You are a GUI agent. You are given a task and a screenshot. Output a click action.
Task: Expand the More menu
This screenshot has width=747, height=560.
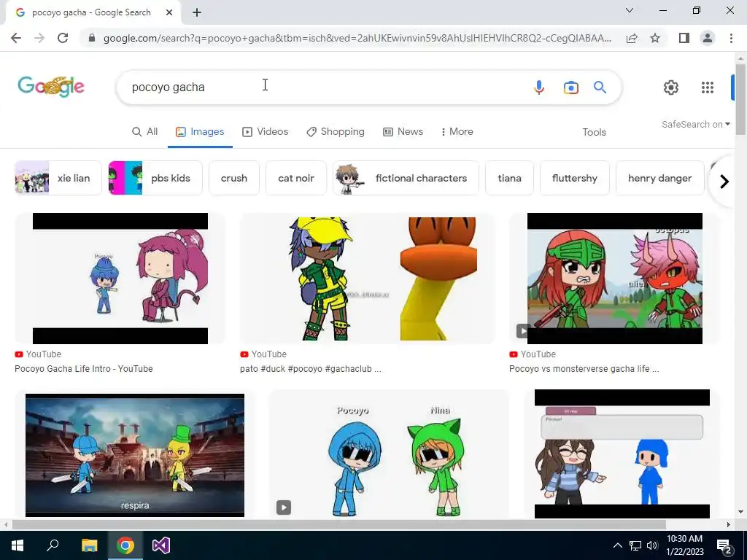click(457, 132)
